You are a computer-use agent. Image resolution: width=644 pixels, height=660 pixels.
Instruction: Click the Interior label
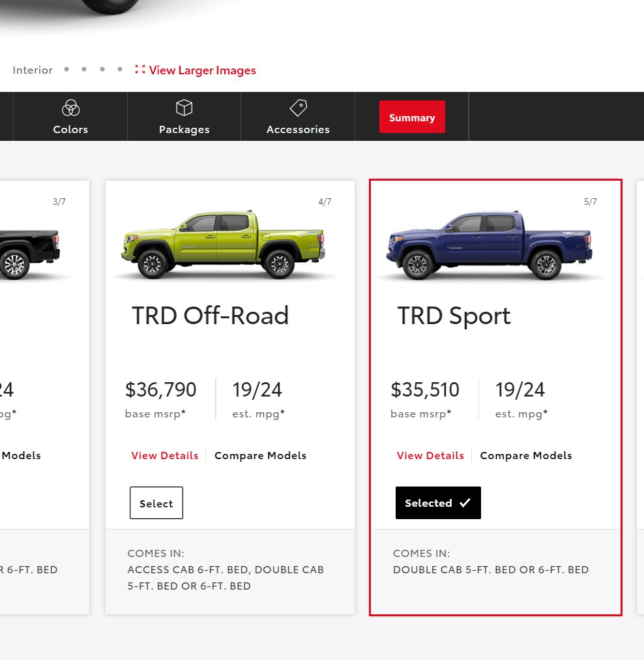tap(33, 70)
